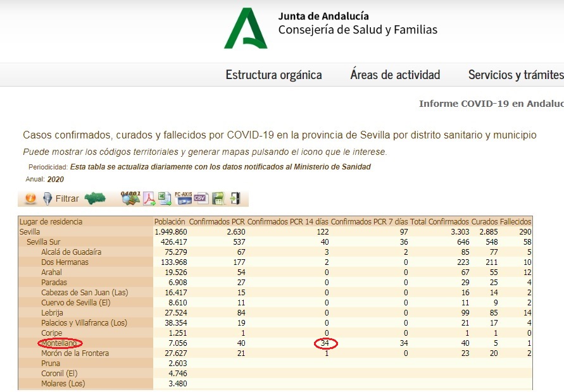Click the exit door icon
This screenshot has width=564, height=392.
[x=235, y=199]
